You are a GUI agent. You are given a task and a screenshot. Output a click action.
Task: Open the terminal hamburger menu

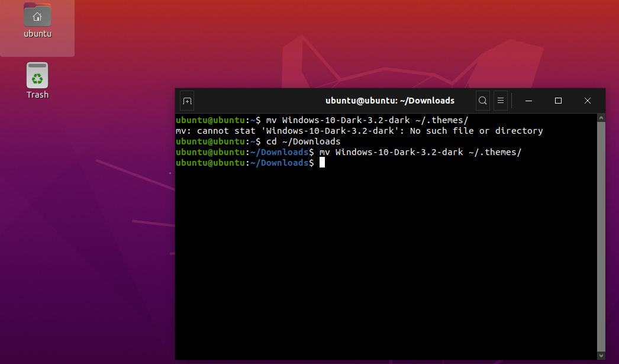click(x=501, y=101)
